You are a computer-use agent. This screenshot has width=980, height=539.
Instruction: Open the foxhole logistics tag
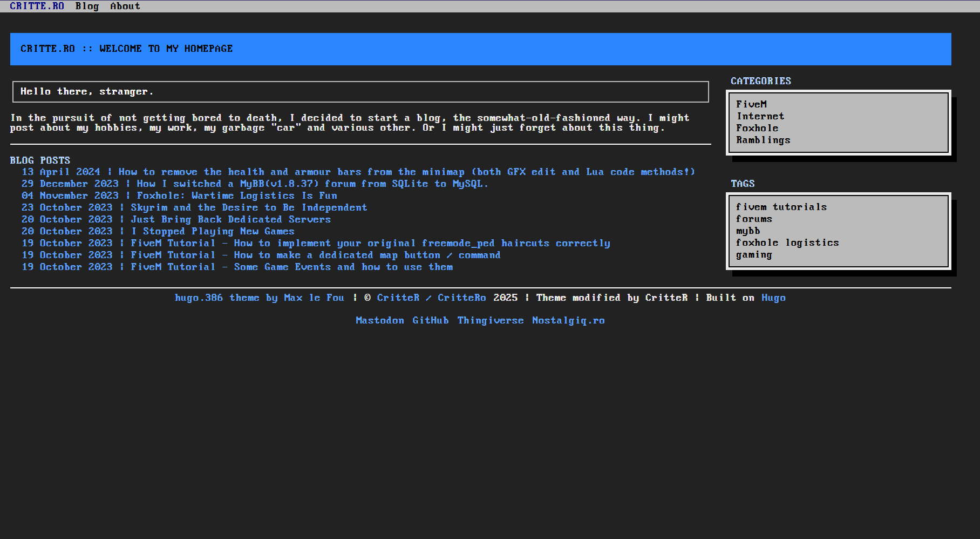[787, 242]
